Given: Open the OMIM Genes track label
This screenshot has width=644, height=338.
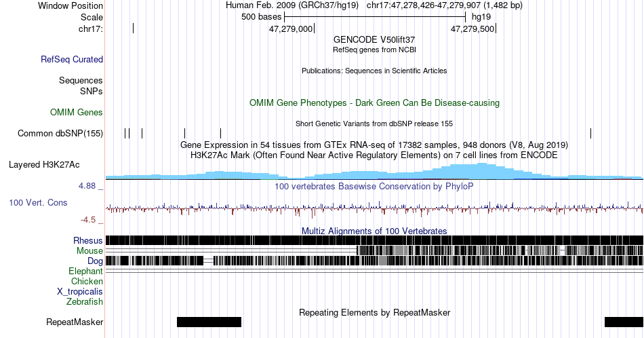Looking at the screenshot, I should coord(77,112).
